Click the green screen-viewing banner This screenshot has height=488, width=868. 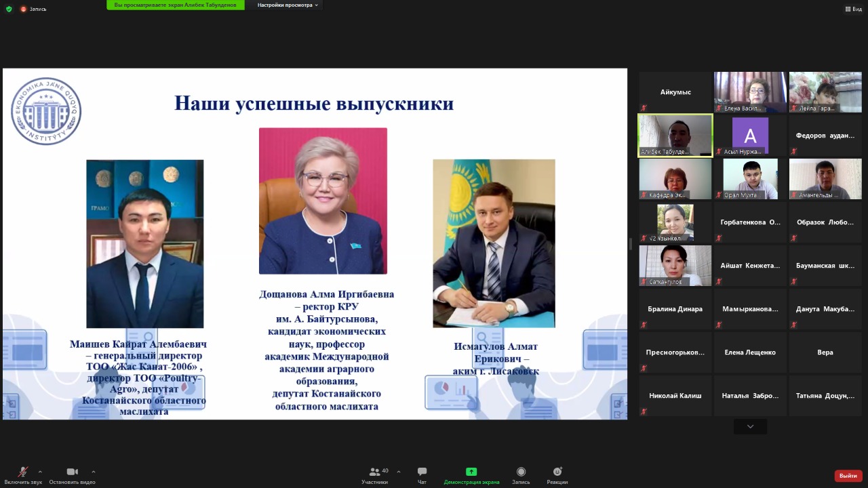tap(176, 5)
